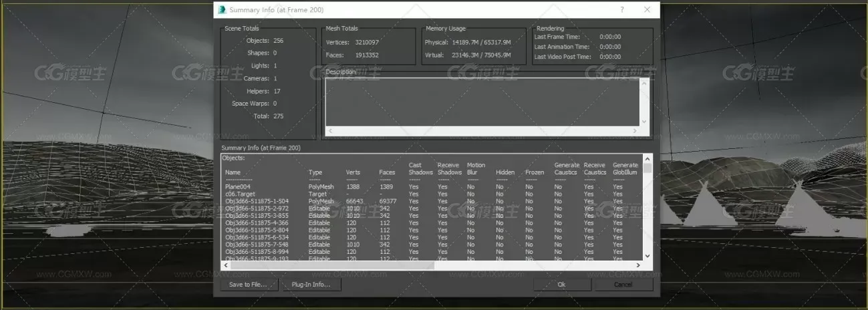Click the Description box scroll-up arrow
The height and width of the screenshot is (310, 868).
(x=644, y=83)
